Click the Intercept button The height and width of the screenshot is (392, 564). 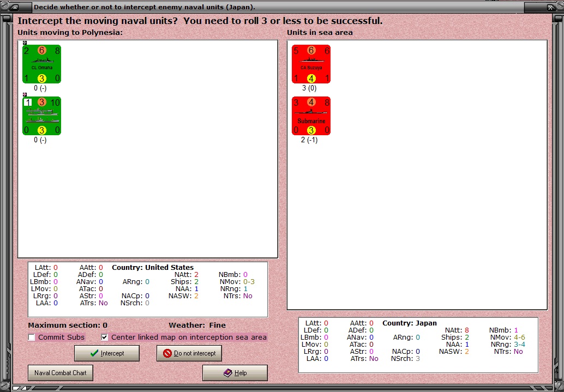point(107,353)
